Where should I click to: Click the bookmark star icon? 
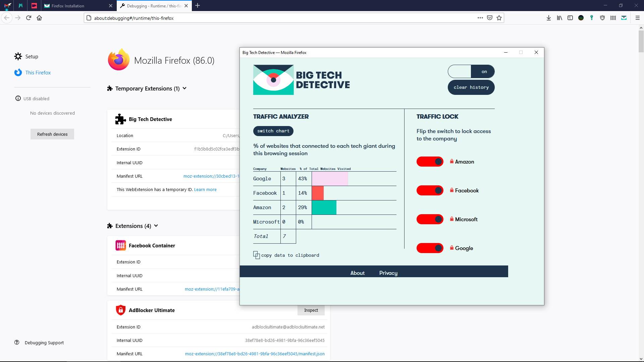pos(499,18)
